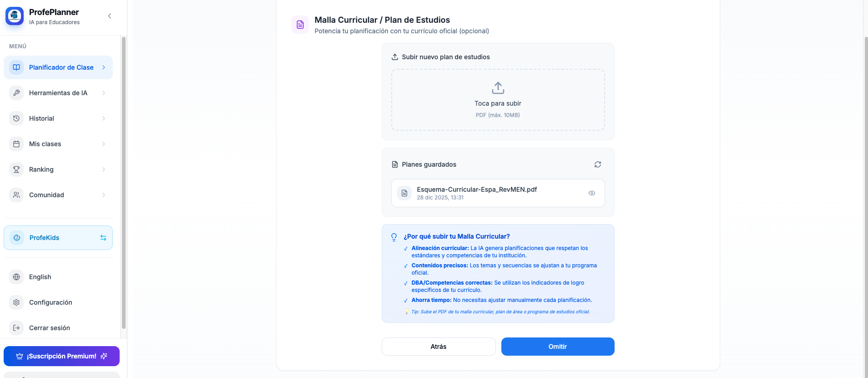Screen dimensions: 868x378
Task: Expand the Planificador de Clase chevron
Action: coord(104,67)
